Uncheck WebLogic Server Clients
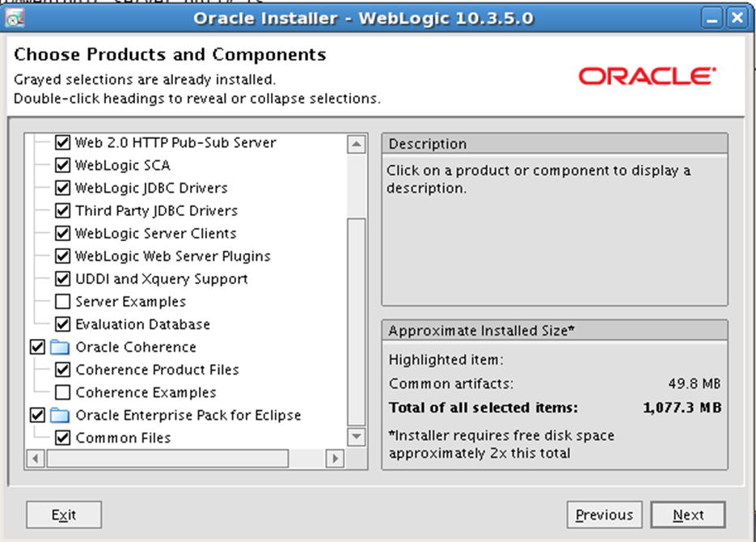756x542 pixels. point(62,234)
